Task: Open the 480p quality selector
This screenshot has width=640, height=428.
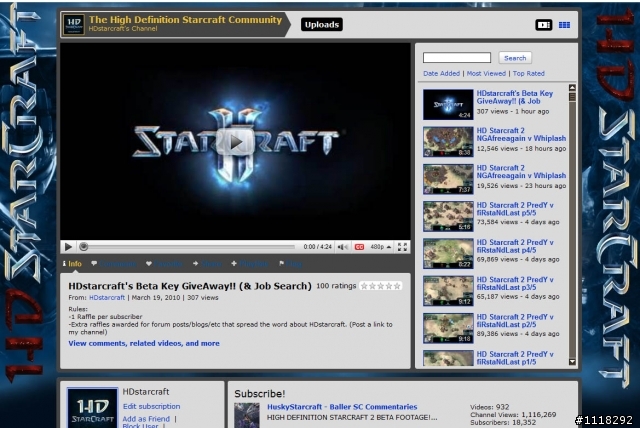Action: point(380,247)
